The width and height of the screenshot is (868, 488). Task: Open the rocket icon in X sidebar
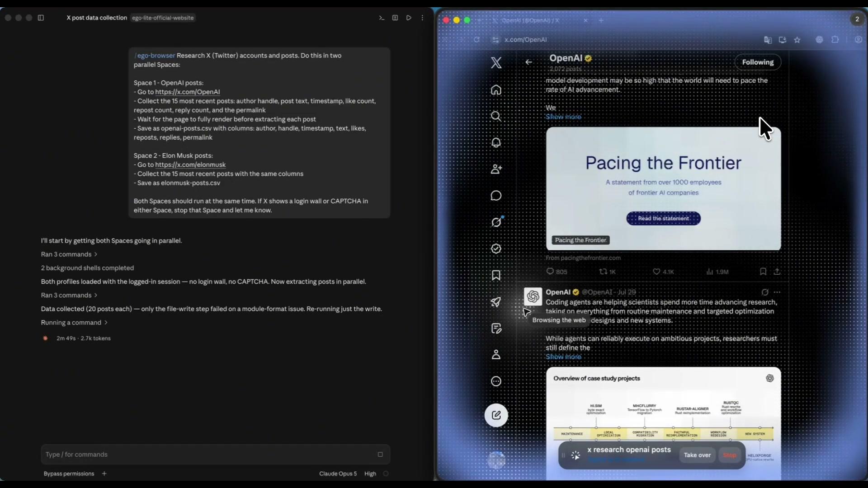(496, 302)
